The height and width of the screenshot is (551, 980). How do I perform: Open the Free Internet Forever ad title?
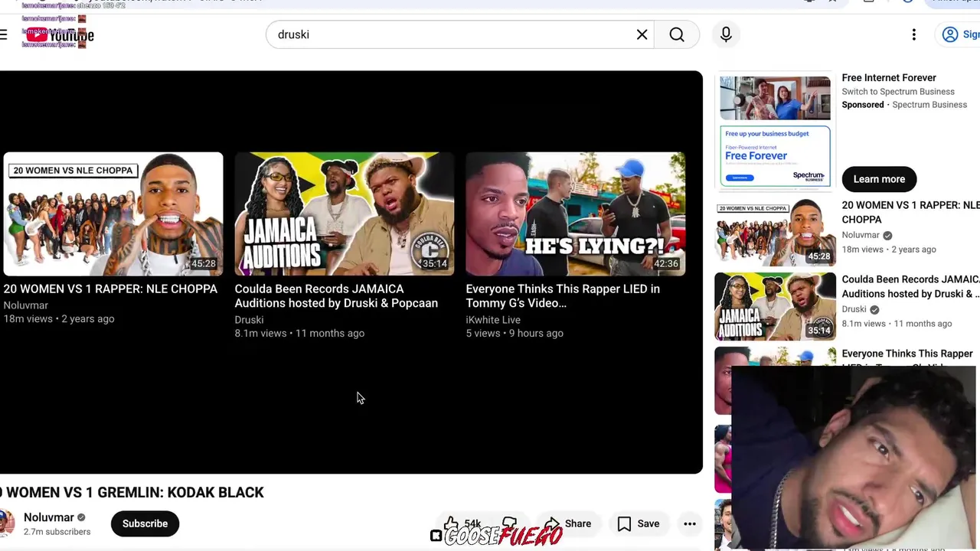tap(889, 78)
